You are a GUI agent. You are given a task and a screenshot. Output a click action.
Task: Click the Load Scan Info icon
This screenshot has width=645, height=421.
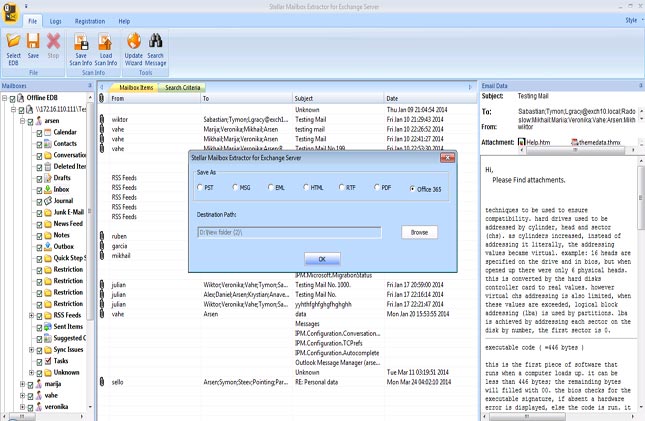[x=106, y=42]
